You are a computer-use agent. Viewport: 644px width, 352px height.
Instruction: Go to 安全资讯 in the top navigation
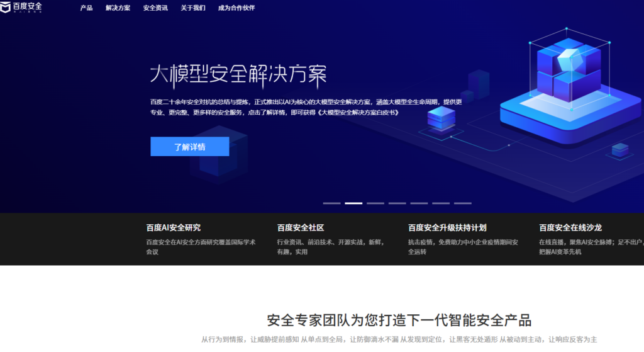click(x=155, y=8)
